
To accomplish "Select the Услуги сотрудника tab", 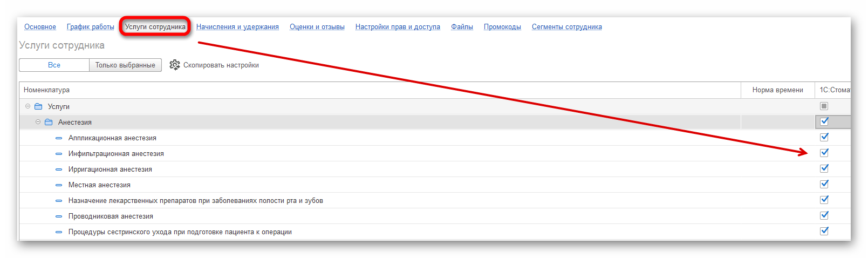I will coord(155,27).
